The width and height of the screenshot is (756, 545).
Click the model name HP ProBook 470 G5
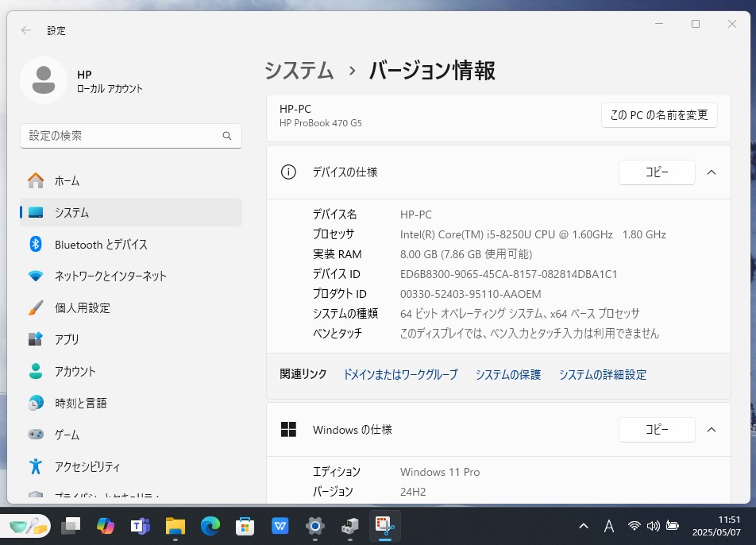point(321,123)
